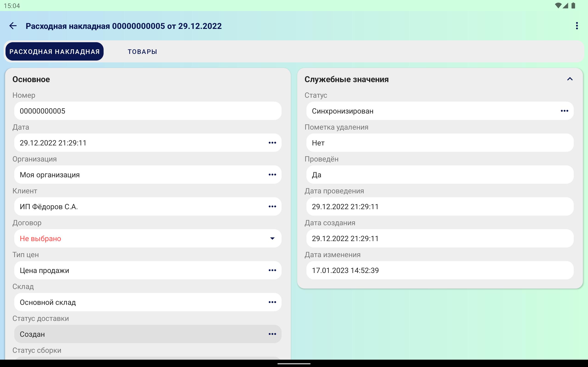Tap the back arrow icon
The width and height of the screenshot is (588, 367).
13,26
